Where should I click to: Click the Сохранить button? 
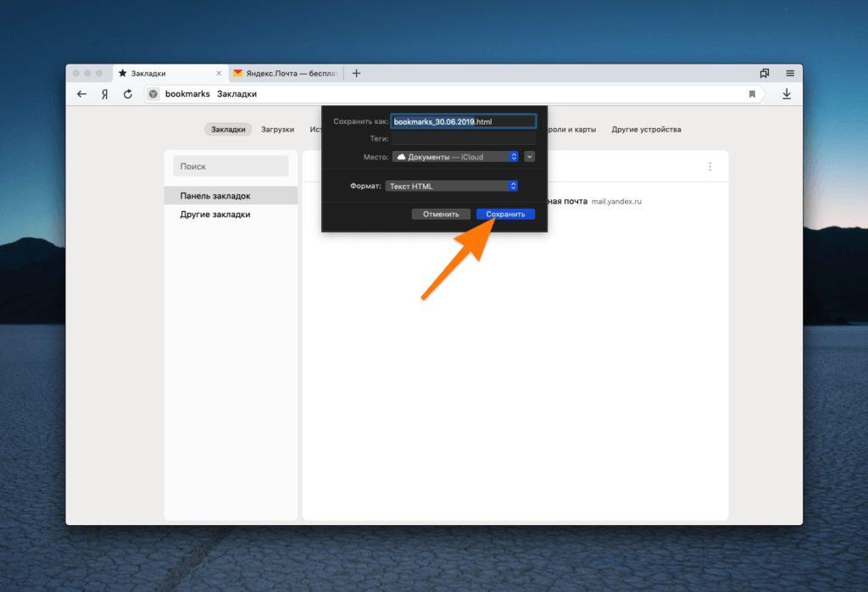505,214
